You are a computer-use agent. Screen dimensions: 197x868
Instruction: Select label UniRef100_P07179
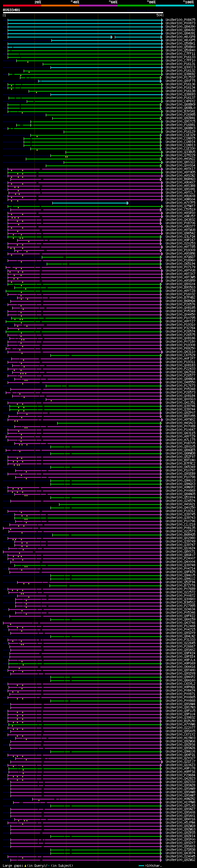tap(180, 267)
